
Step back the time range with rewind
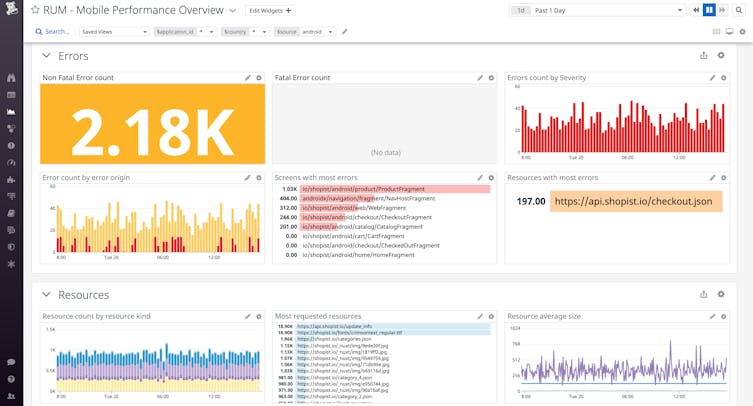(x=696, y=10)
